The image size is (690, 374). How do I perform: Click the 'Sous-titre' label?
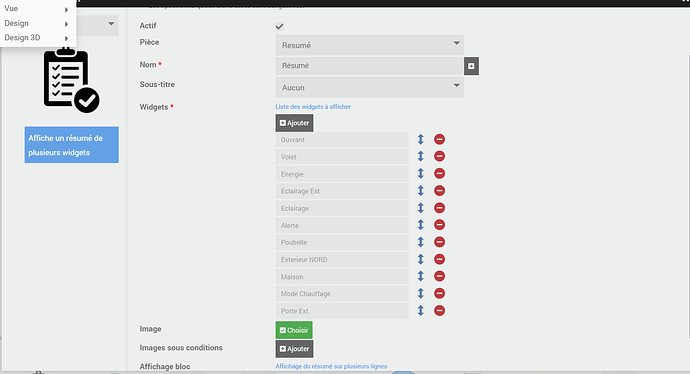point(157,84)
